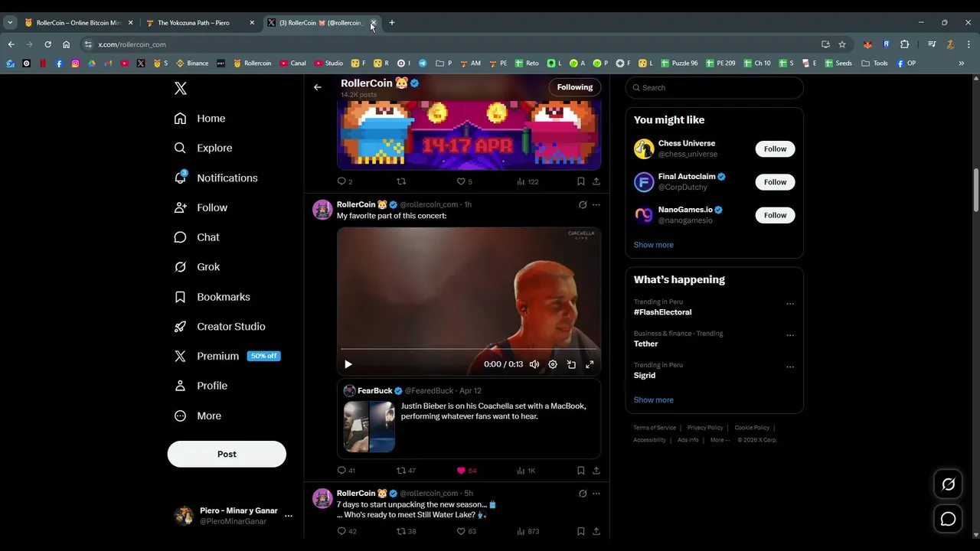
Task: Bookmark this page with the star
Action: [x=841, y=44]
